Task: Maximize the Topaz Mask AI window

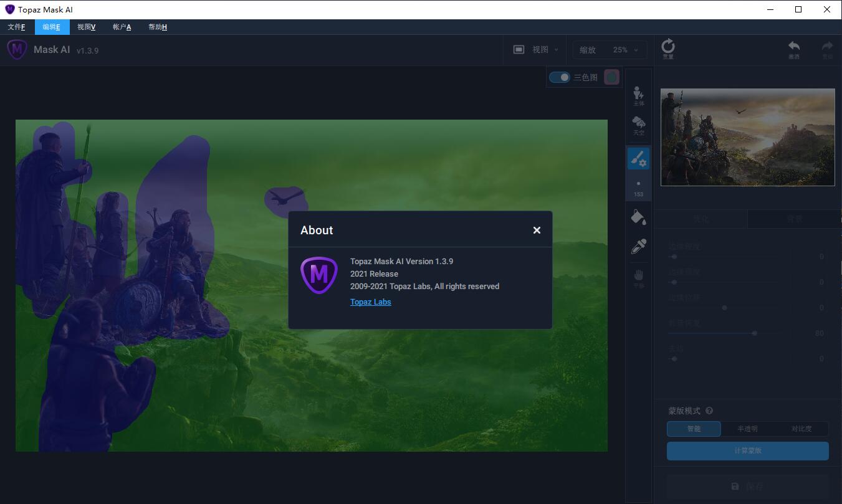Action: pyautogui.click(x=798, y=9)
